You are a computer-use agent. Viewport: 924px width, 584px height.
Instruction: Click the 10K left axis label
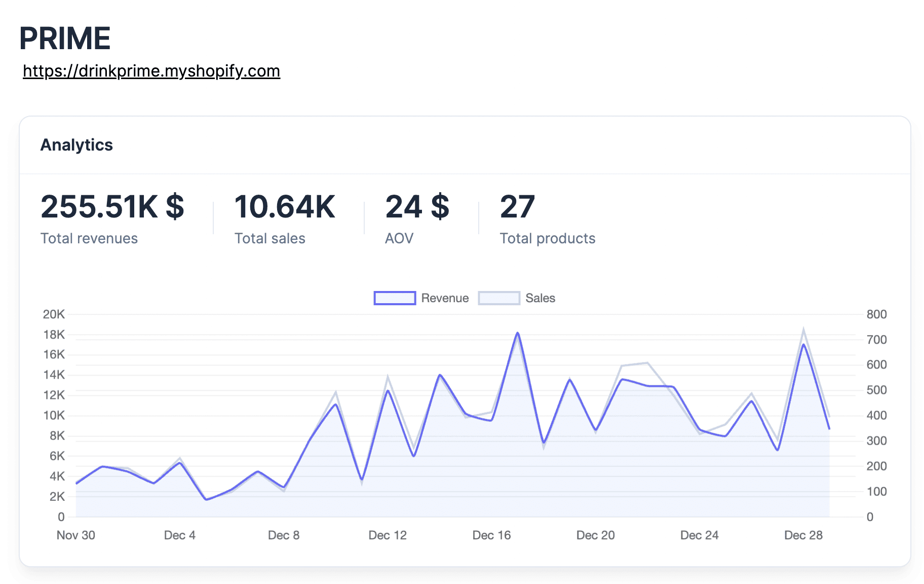[54, 416]
